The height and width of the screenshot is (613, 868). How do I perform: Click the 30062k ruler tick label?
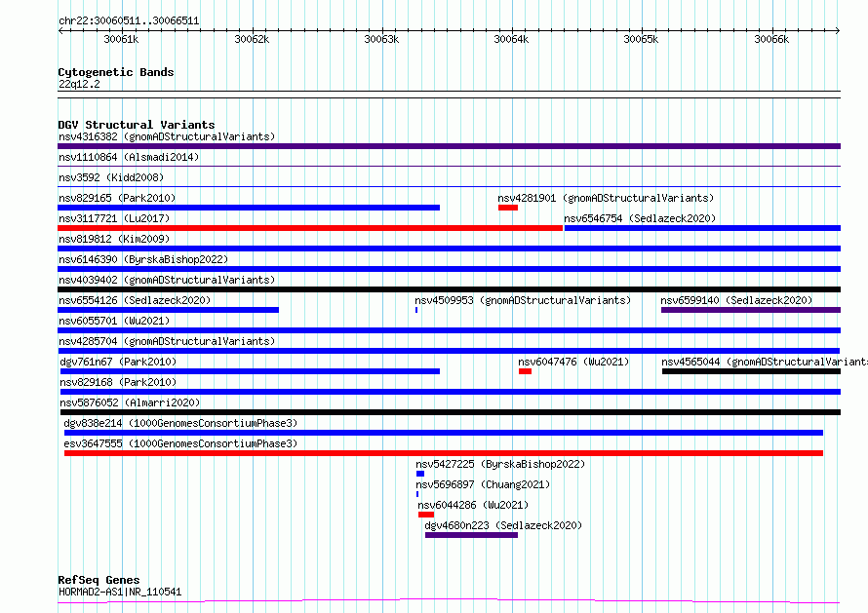[252, 39]
